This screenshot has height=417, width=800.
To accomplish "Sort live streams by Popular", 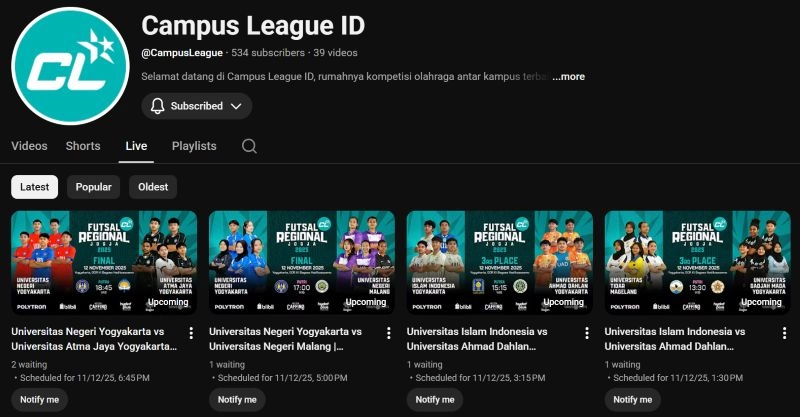I will [x=93, y=187].
